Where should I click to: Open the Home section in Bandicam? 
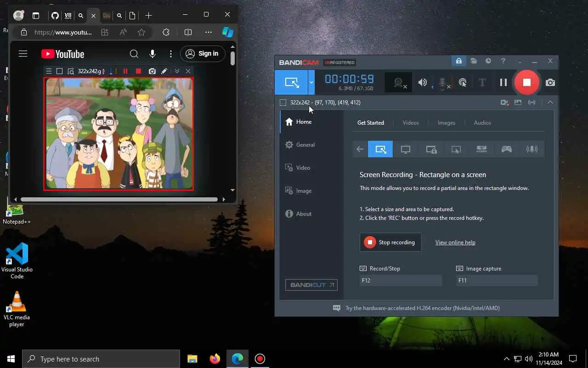(311, 122)
